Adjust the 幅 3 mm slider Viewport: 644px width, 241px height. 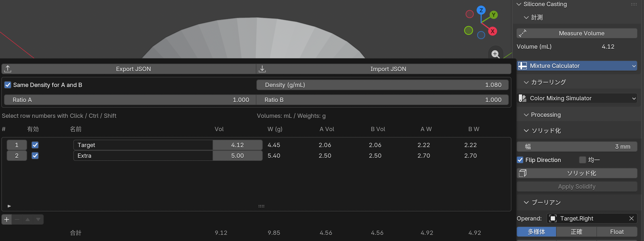577,147
